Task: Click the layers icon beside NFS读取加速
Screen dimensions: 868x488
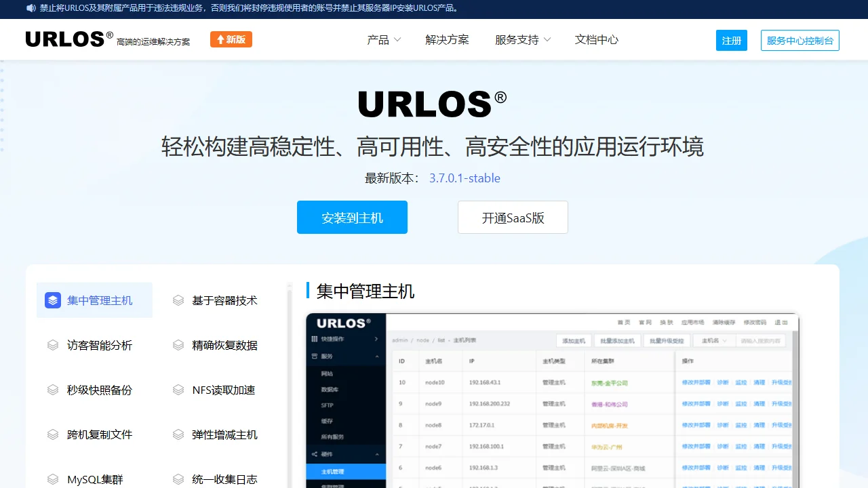Action: (178, 390)
